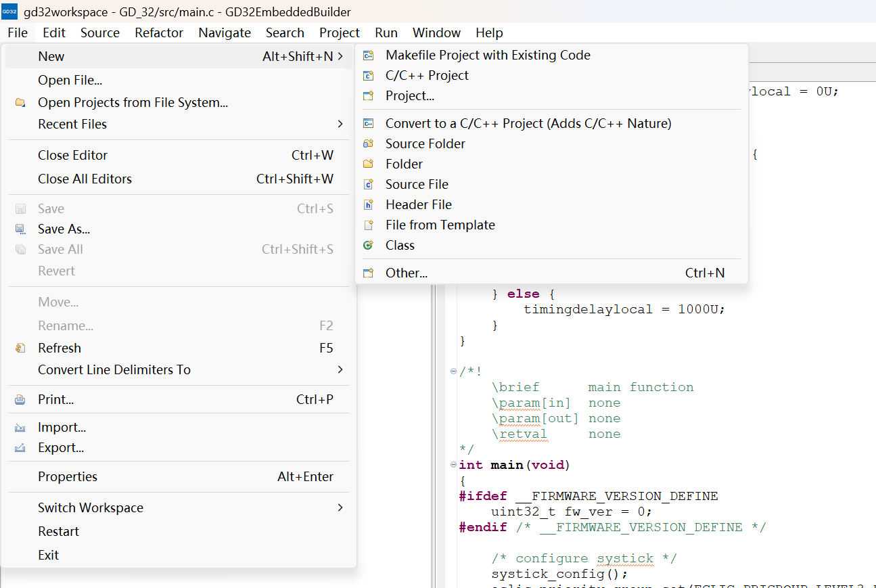Select Source Folder entry
This screenshot has width=876, height=588.
tap(551, 143)
